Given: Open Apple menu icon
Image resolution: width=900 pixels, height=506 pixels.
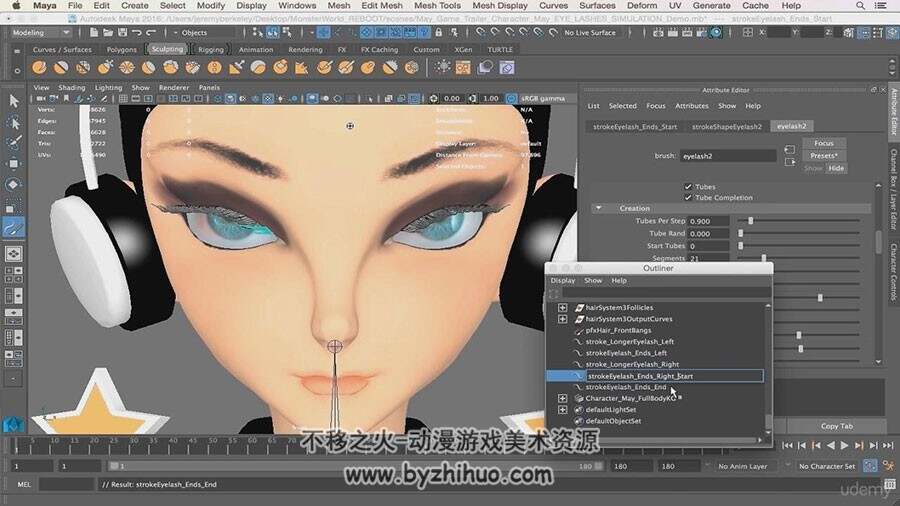Looking at the screenshot, I should 16,5.
